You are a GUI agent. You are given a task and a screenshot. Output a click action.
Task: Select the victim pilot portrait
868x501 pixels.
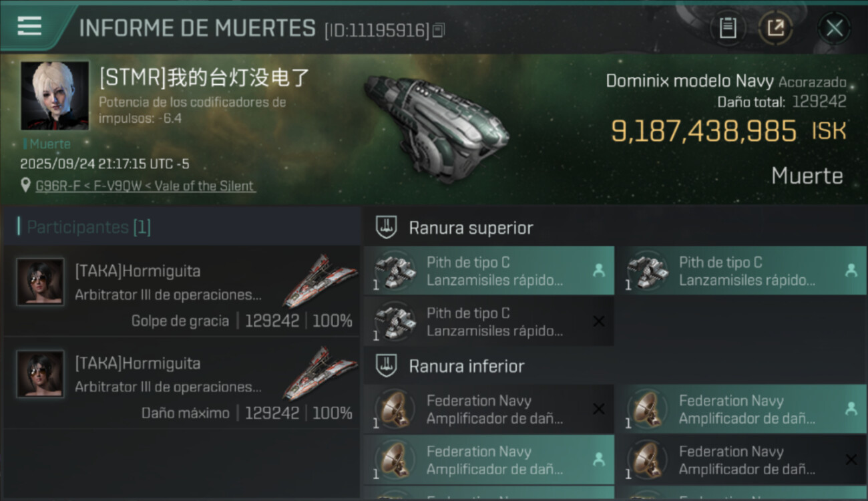pos(55,96)
